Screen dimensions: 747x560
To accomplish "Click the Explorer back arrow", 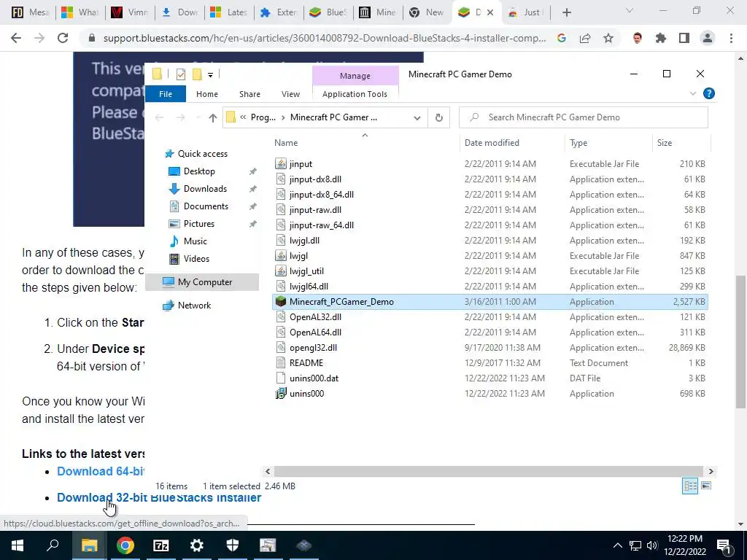I will [160, 117].
